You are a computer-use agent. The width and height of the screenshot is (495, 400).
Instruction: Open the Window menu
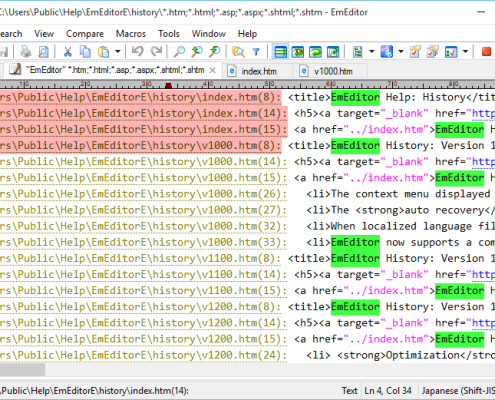coord(209,34)
